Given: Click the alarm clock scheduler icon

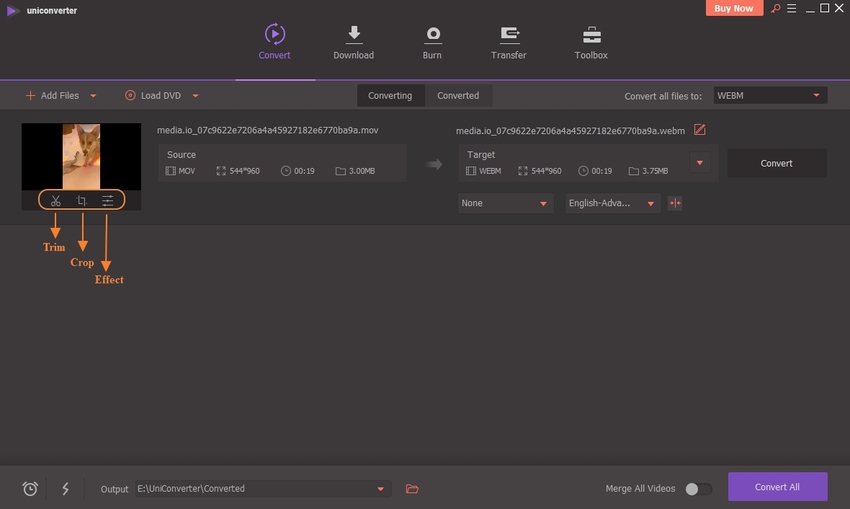Looking at the screenshot, I should pos(30,489).
